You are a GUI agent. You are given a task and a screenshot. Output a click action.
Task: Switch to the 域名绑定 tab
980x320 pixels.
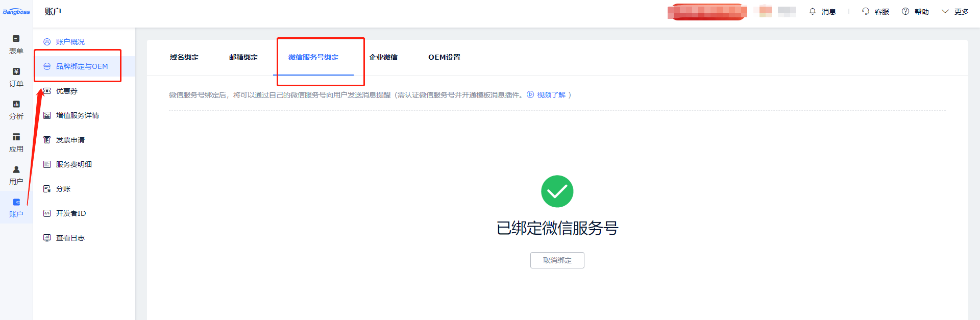point(184,57)
